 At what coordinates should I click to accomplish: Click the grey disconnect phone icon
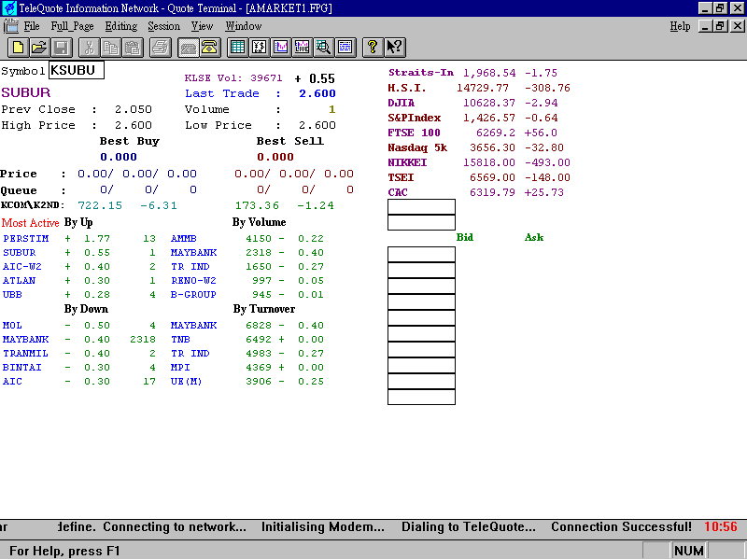point(189,48)
